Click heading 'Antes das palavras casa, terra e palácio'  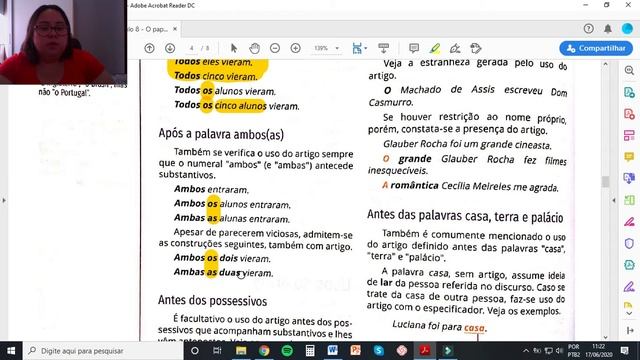point(465,216)
